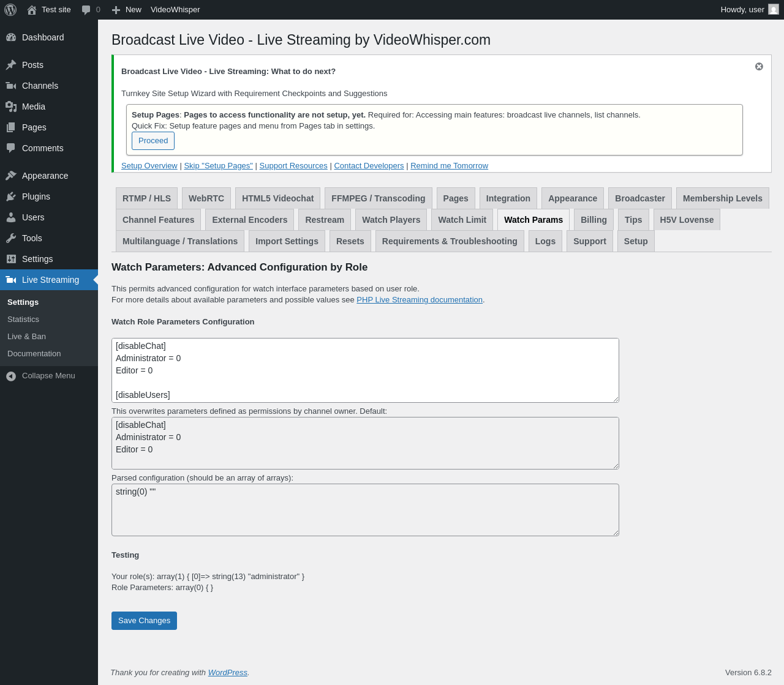The height and width of the screenshot is (685, 784).
Task: Click Save Changes button
Action: [x=144, y=621]
